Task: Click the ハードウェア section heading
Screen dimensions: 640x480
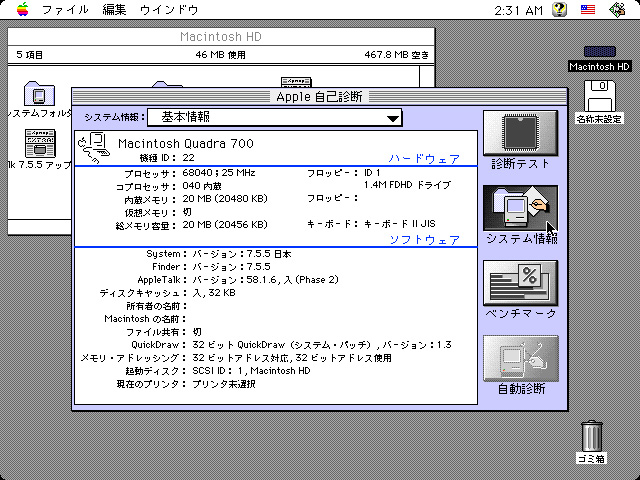Action: (x=424, y=159)
